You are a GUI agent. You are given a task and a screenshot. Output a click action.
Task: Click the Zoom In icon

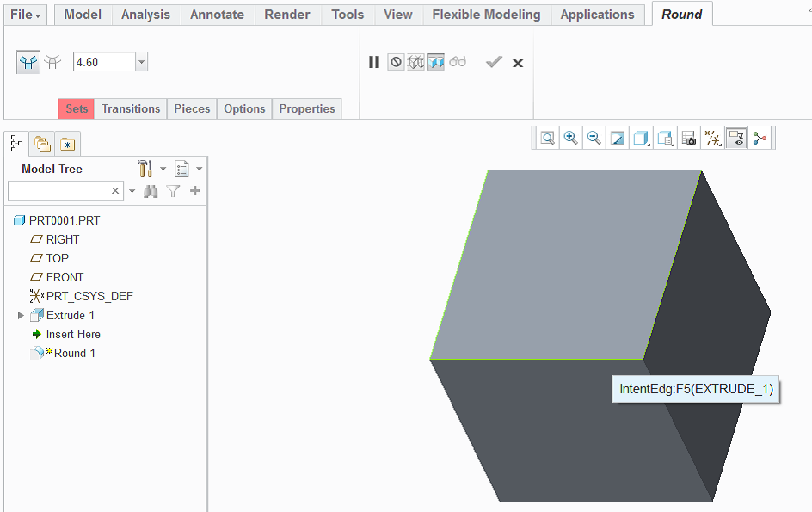pyautogui.click(x=570, y=138)
